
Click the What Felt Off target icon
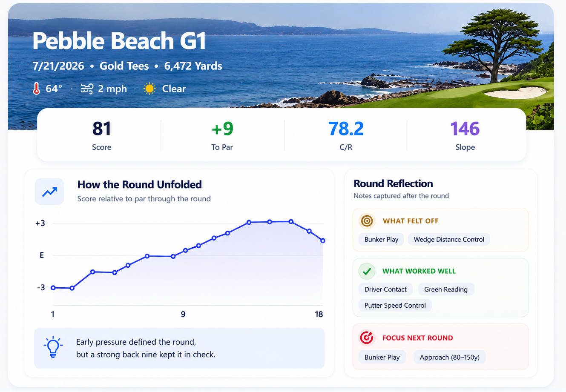point(367,221)
